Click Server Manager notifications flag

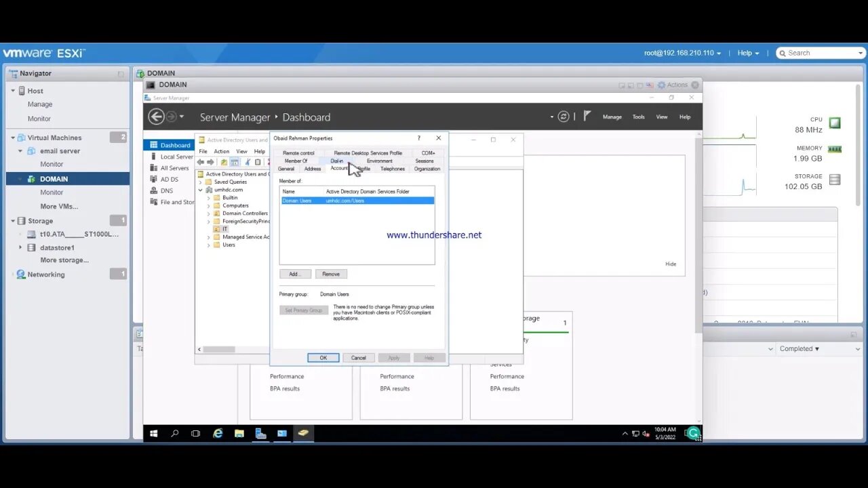[587, 116]
